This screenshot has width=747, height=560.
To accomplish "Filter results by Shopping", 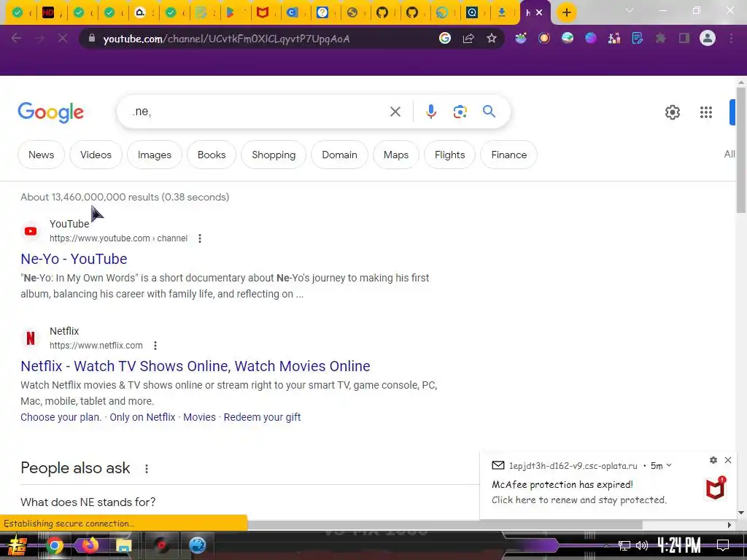I will (274, 155).
